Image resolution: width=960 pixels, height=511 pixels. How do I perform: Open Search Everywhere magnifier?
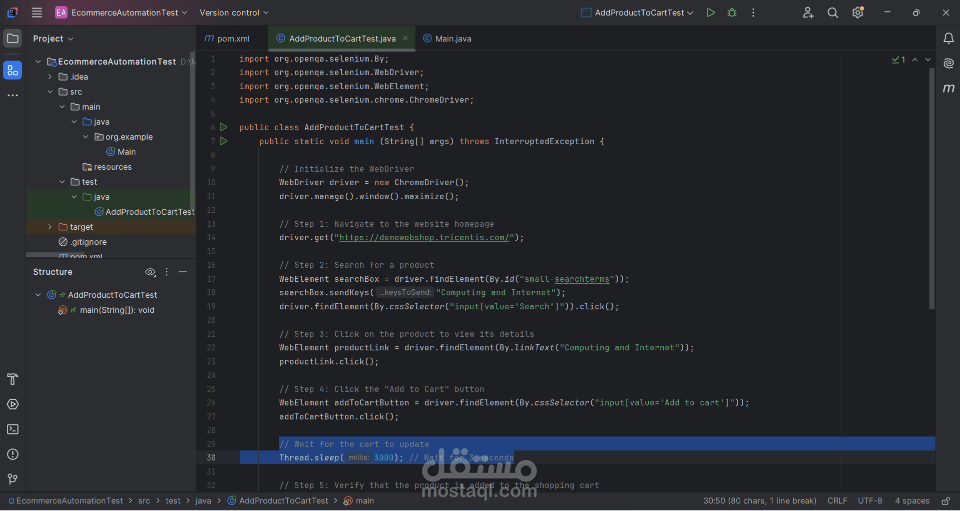click(833, 12)
